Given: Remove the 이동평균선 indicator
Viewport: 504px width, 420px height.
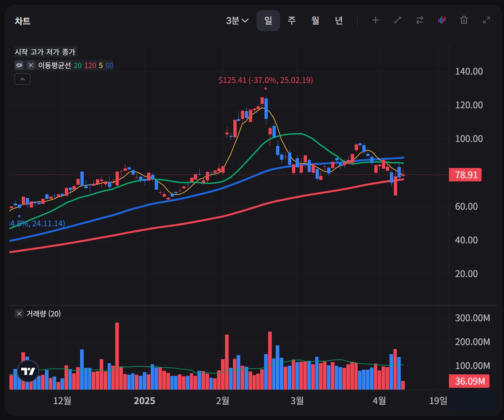Looking at the screenshot, I should [31, 65].
